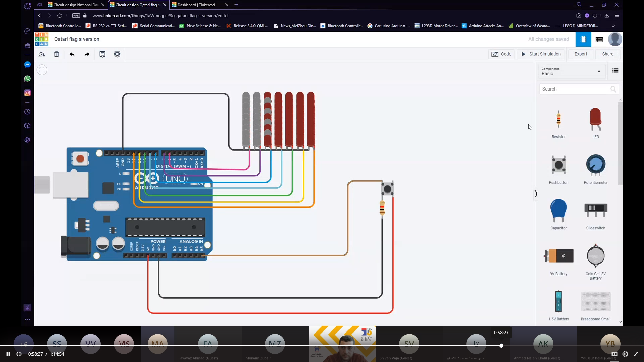
Task: Zoom to fit the circuit canvas
Action: pyautogui.click(x=42, y=70)
